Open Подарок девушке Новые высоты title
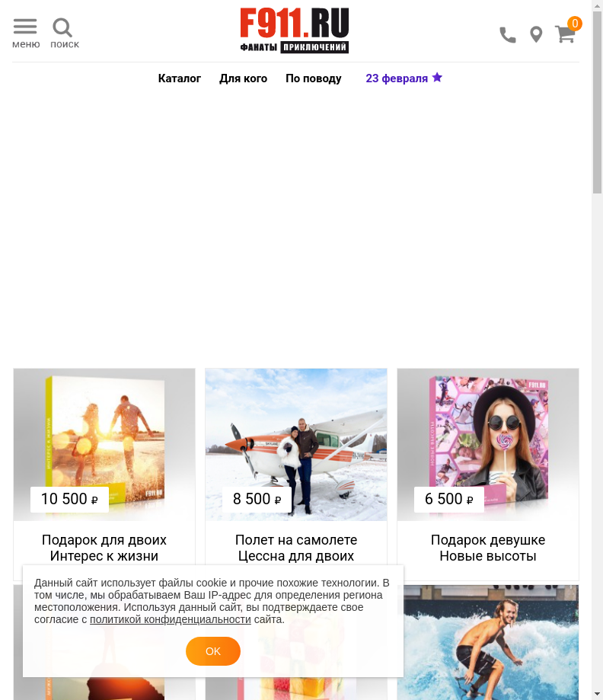This screenshot has height=700, width=603. (488, 548)
